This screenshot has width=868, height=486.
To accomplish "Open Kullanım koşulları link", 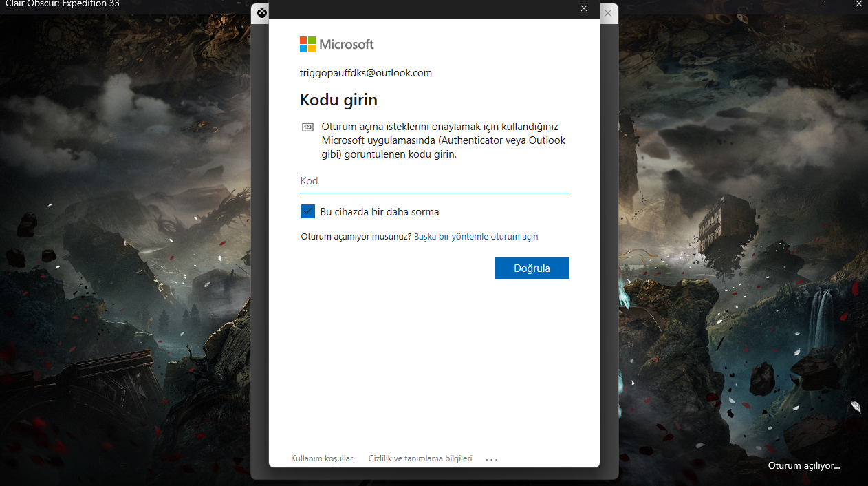I will pyautogui.click(x=323, y=458).
